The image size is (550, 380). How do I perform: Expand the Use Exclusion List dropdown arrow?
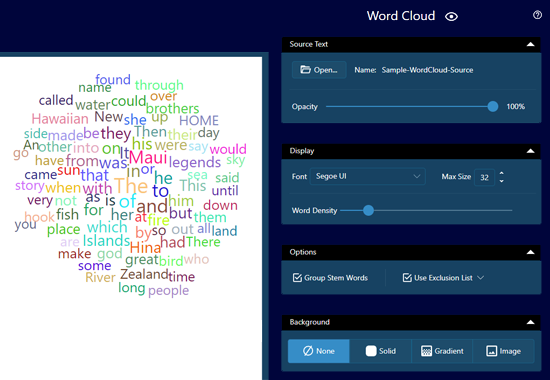click(481, 278)
